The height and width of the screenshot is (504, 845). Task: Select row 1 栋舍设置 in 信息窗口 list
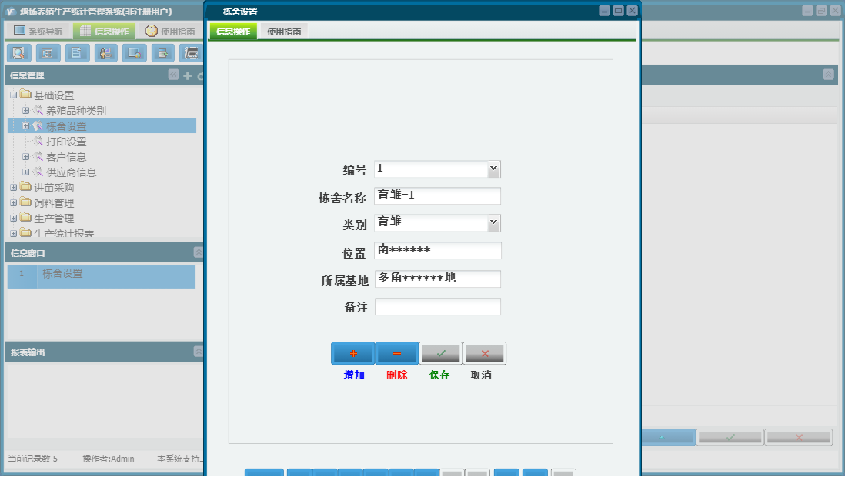pos(102,276)
